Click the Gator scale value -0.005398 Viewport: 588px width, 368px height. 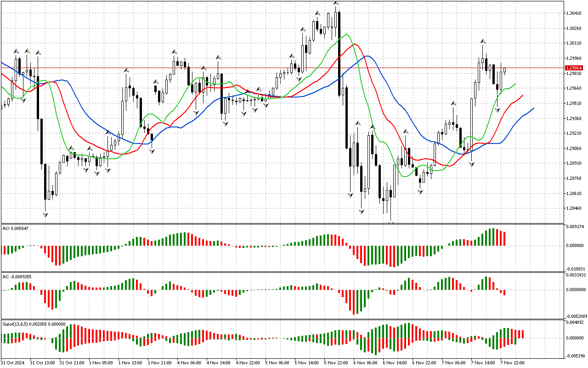(x=577, y=356)
